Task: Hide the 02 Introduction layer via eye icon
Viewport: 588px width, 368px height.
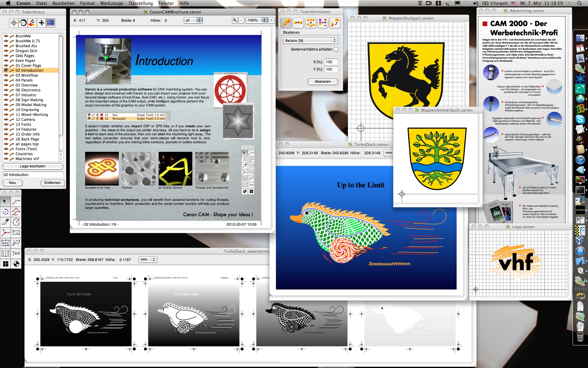Action: point(6,70)
